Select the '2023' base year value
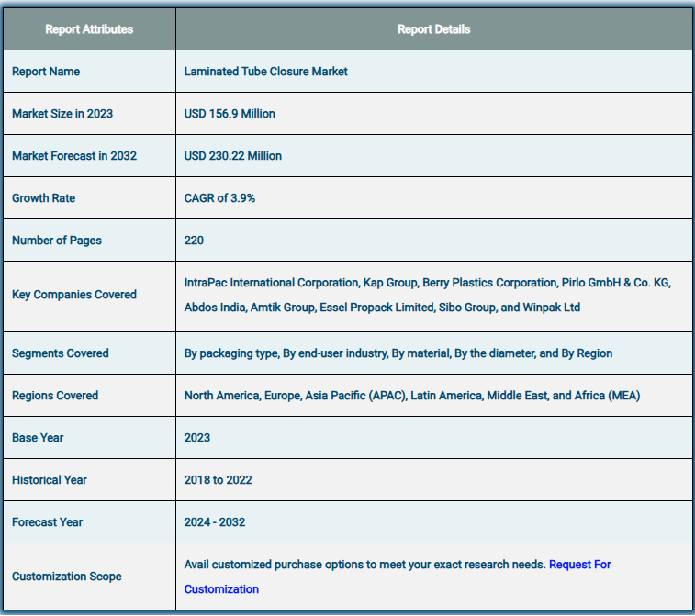 (196, 438)
